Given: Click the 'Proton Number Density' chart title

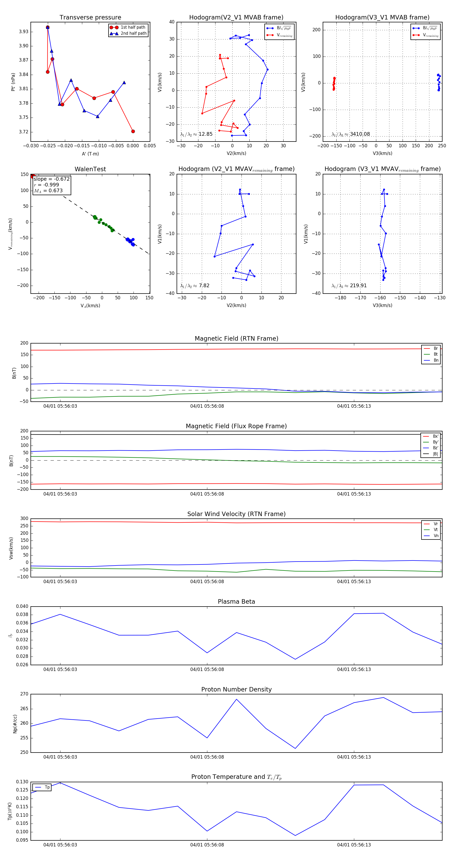Looking at the screenshot, I should coord(236,689).
